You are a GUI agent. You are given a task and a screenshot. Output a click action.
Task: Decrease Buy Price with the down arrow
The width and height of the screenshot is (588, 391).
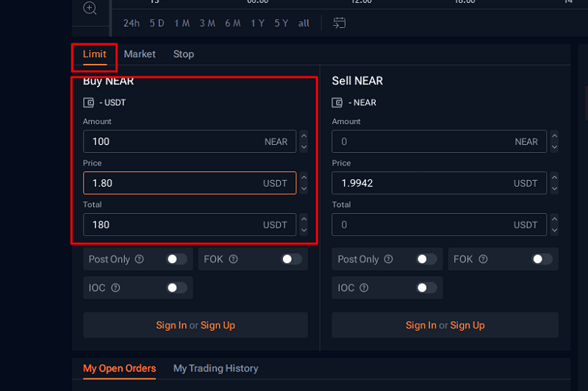click(x=304, y=189)
